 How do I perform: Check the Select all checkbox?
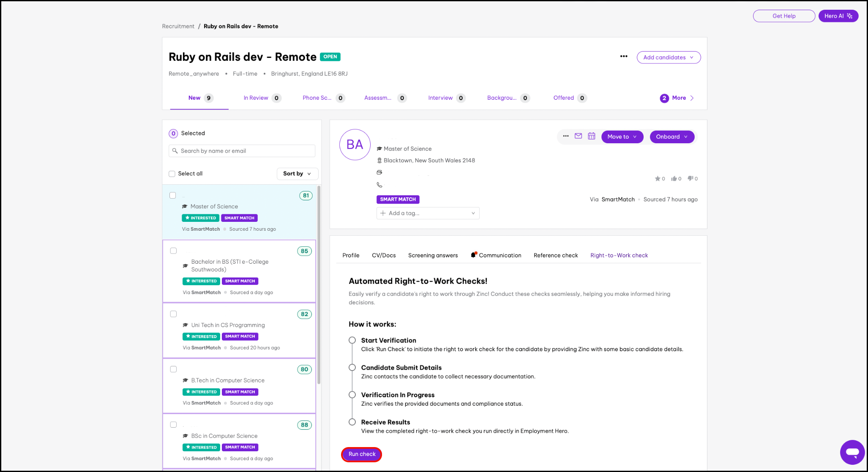172,174
